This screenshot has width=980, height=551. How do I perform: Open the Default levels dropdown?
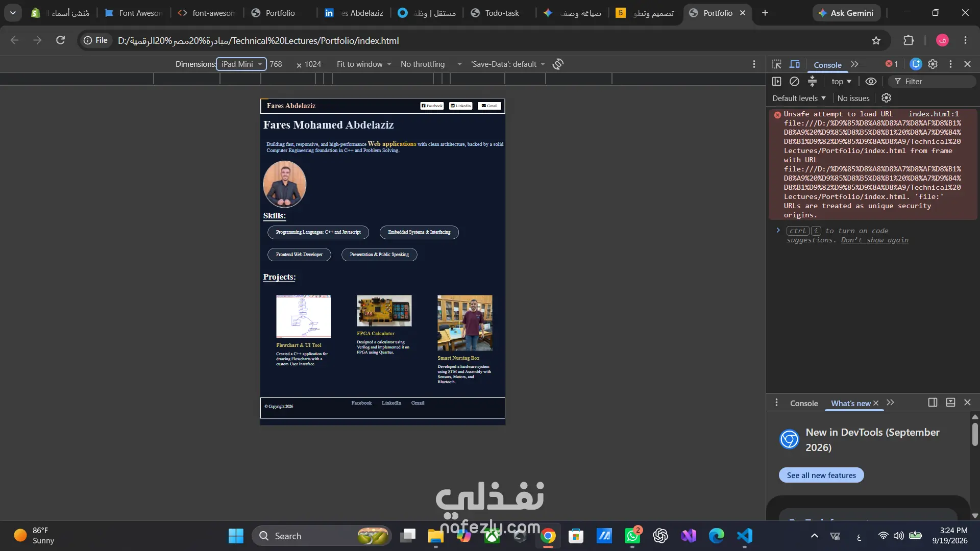(799, 98)
